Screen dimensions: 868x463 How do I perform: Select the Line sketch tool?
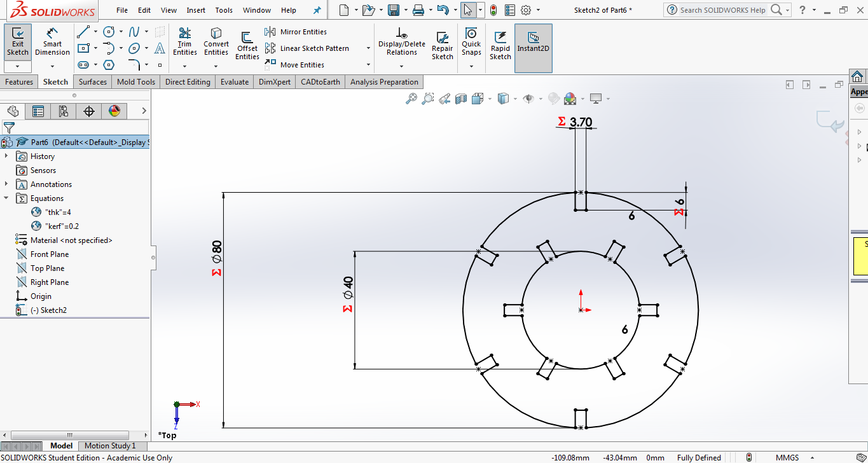[x=83, y=32]
